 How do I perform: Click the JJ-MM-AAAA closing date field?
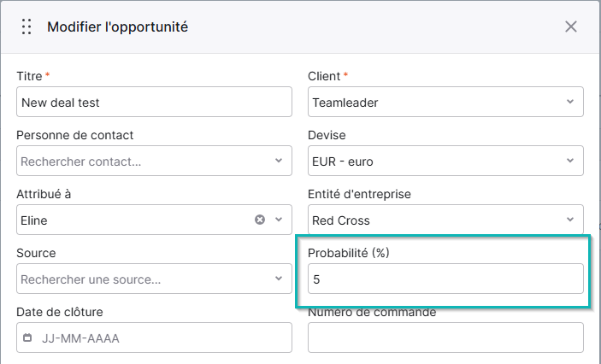click(x=154, y=338)
